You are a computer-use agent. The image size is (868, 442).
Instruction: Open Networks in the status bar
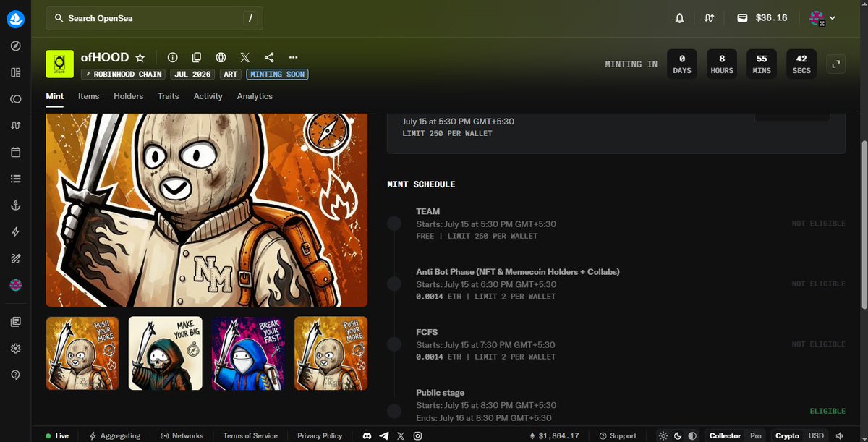182,436
